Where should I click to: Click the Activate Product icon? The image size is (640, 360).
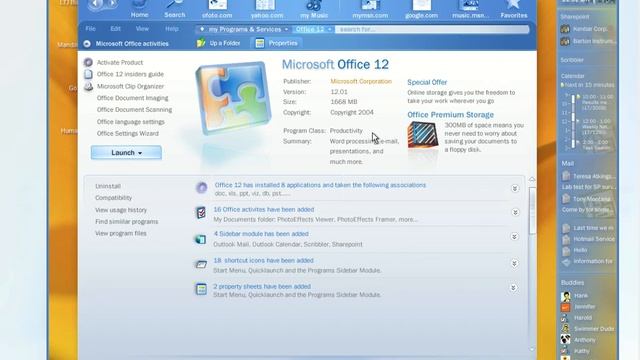pyautogui.click(x=88, y=62)
